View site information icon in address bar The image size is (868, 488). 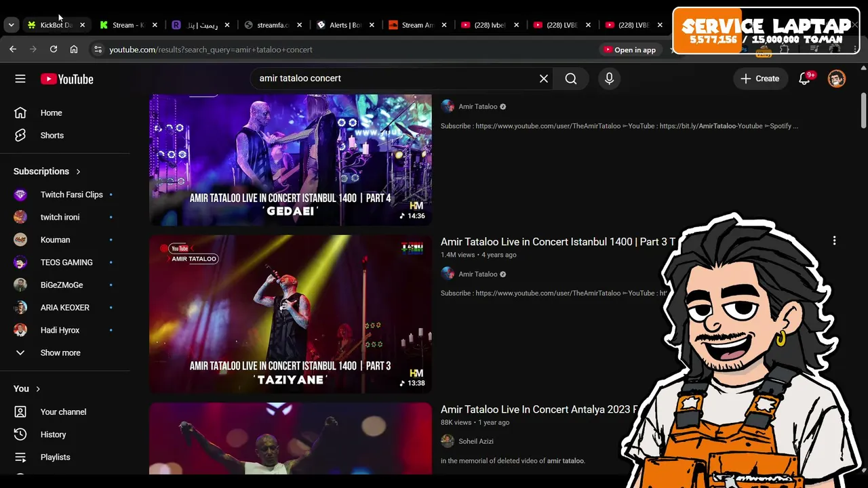click(98, 49)
